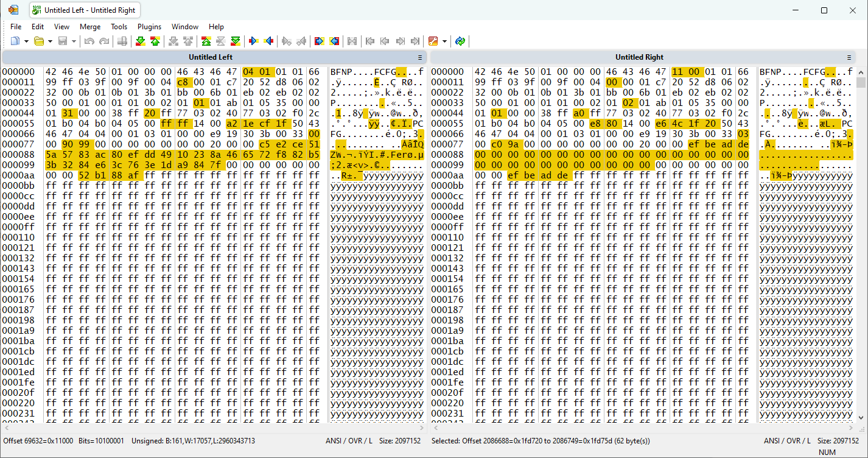Expand the New document dropdown arrow
This screenshot has height=458, width=868.
(27, 41)
